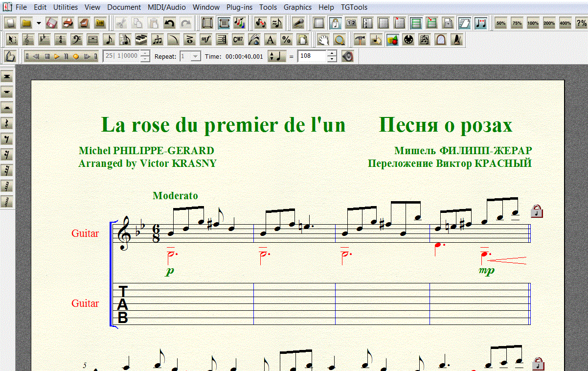
Task: Select the Key Signature tool
Action: point(45,40)
